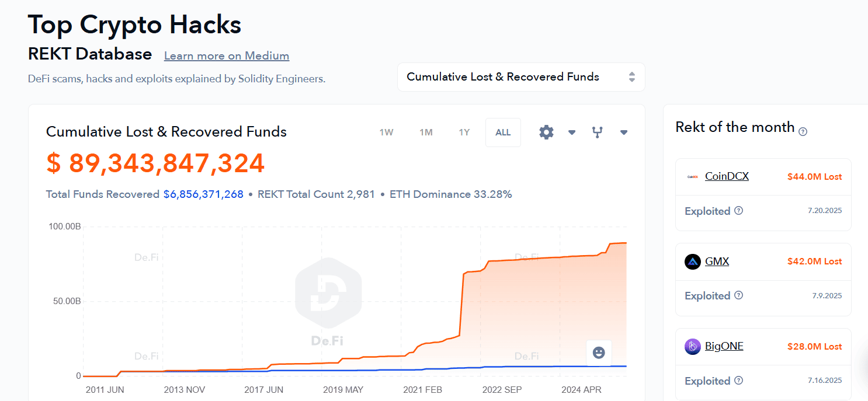Click the CoinDCX logo icon

693,176
